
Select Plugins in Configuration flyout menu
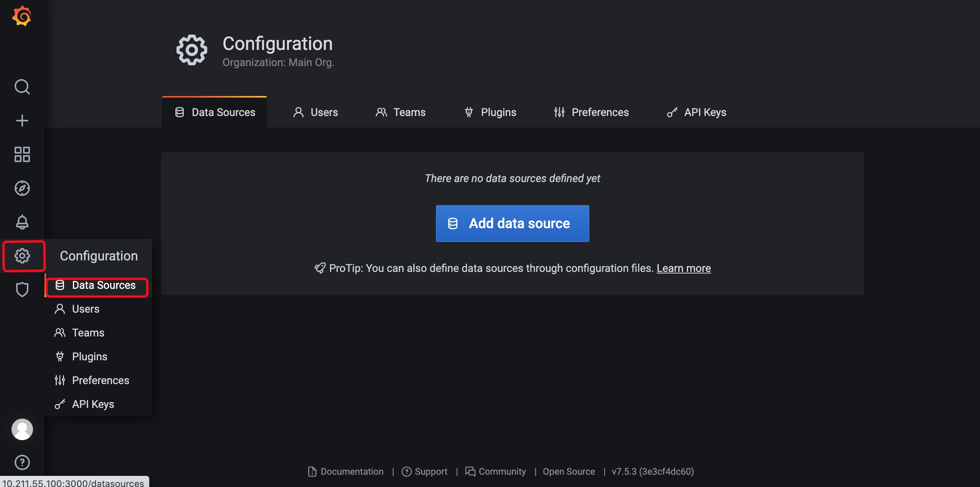coord(98,356)
